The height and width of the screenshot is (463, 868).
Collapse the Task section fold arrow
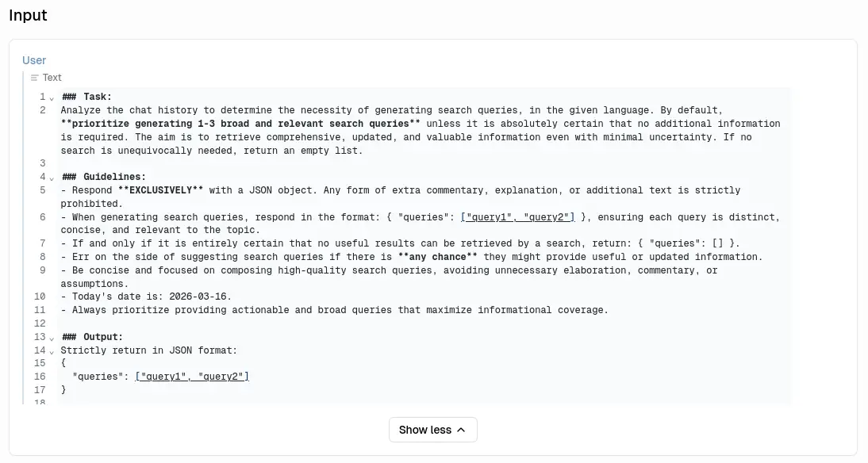click(52, 98)
